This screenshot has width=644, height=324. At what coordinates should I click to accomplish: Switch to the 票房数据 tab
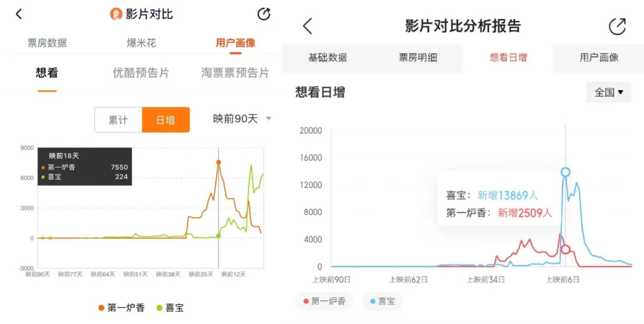pyautogui.click(x=47, y=43)
